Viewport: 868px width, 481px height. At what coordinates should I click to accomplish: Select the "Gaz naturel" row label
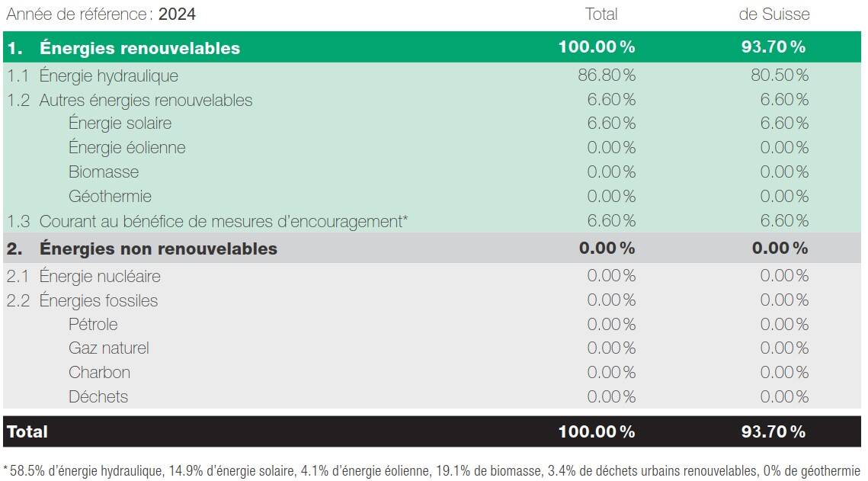pyautogui.click(x=108, y=348)
